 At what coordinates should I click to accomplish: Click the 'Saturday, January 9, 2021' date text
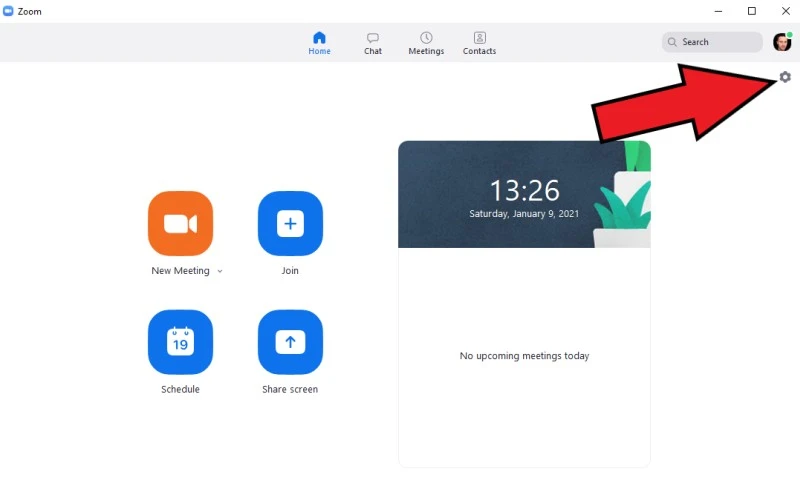tap(524, 213)
